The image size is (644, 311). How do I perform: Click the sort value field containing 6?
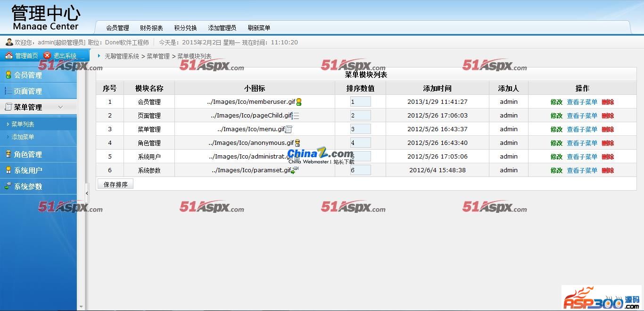(x=360, y=170)
